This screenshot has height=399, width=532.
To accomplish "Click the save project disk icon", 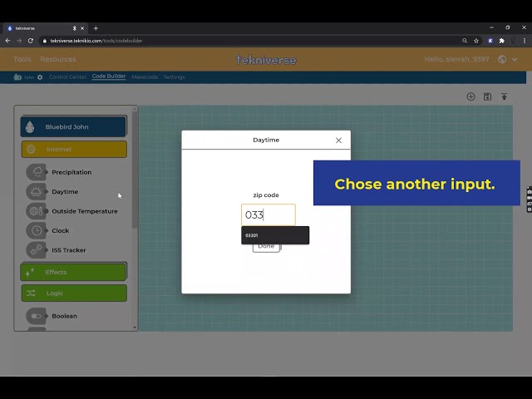I will pos(487,96).
